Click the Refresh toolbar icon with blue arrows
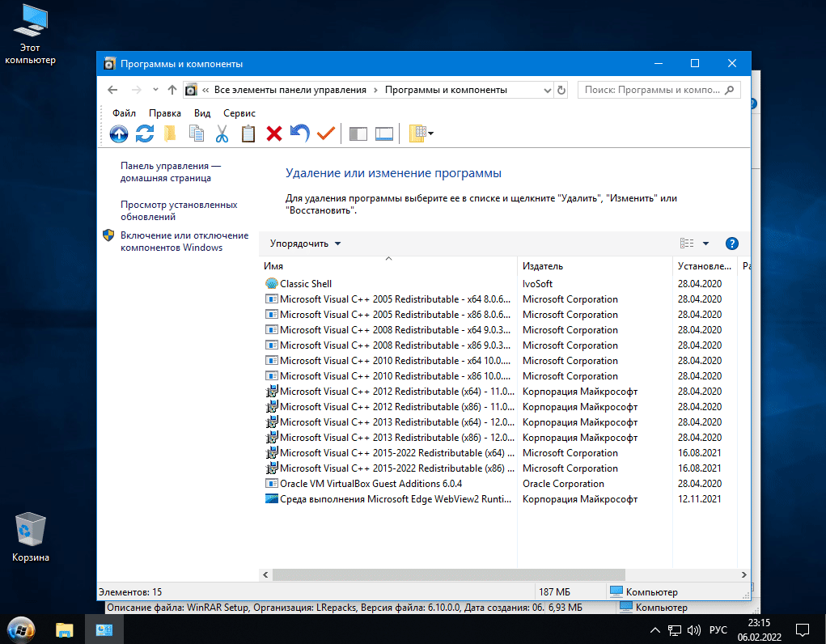This screenshot has height=644, width=826. point(144,133)
